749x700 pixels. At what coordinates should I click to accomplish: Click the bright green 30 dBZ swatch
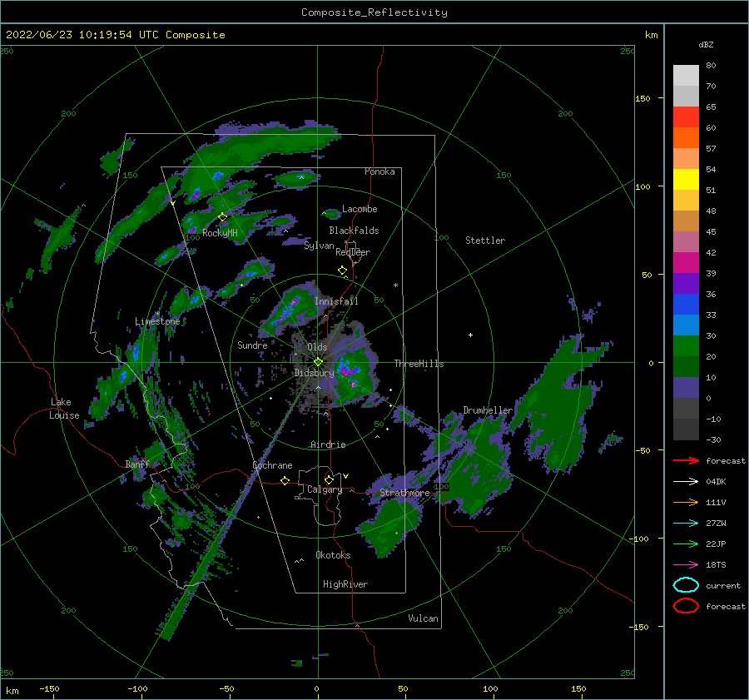coord(686,345)
